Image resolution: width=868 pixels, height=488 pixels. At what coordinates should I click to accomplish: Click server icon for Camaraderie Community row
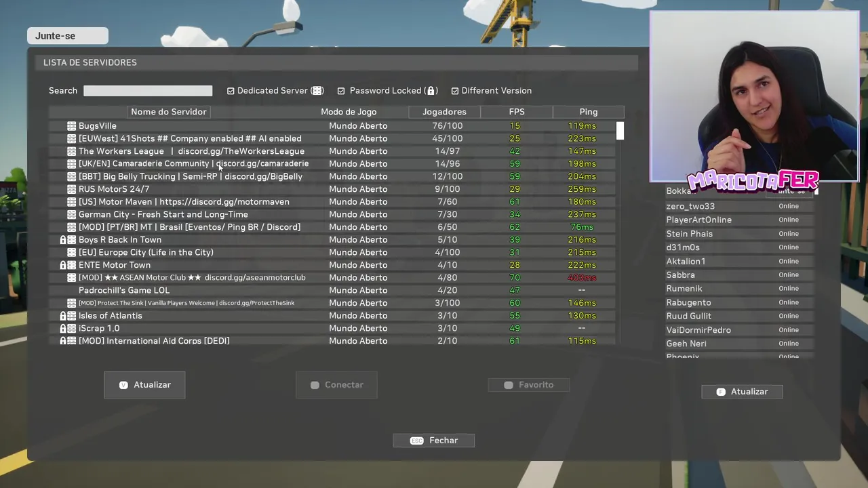(71, 164)
